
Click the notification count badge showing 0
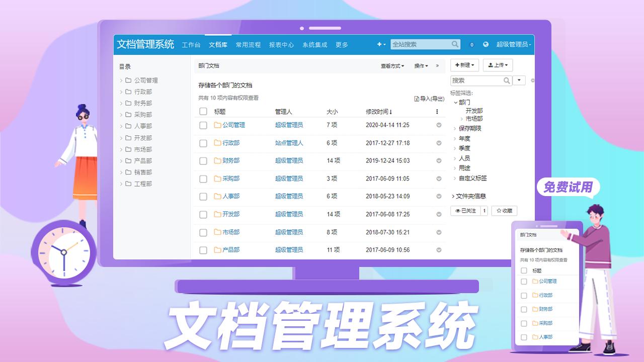click(x=471, y=44)
